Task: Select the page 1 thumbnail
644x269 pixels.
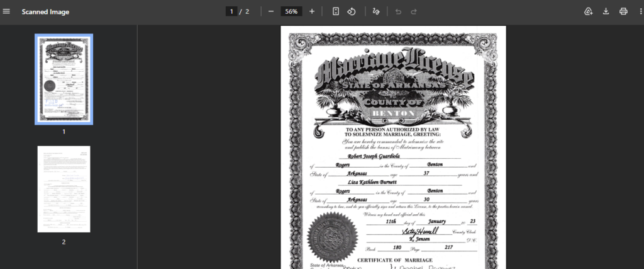Action: click(64, 79)
